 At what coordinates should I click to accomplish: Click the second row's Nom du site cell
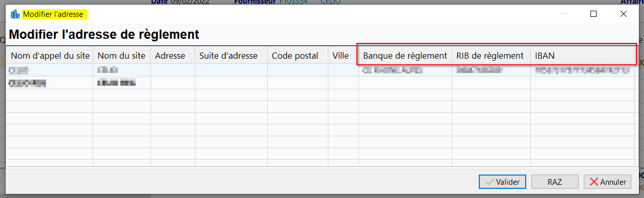[122, 83]
